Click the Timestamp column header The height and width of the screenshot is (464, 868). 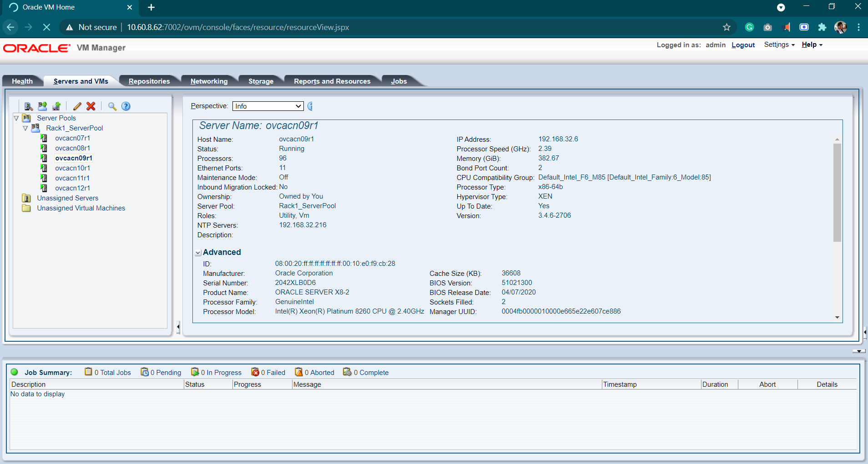click(651, 384)
